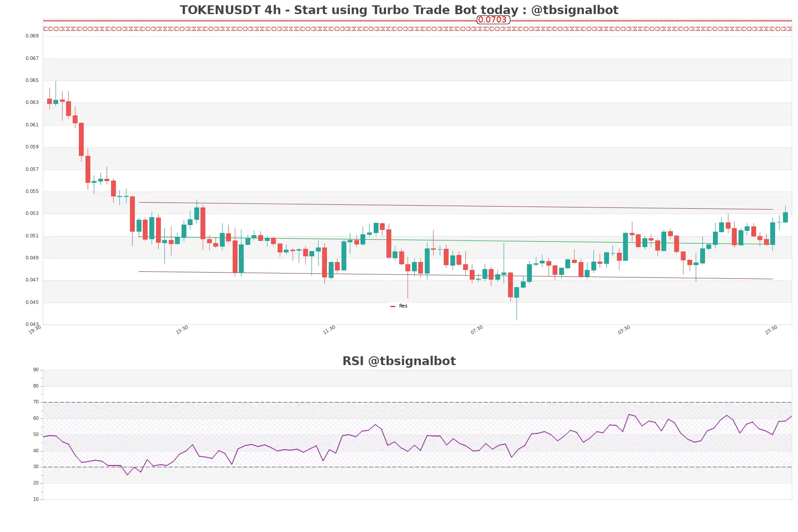Screen dimensions: 798x532
Task: Click the TOKENUSDT 4h chart title
Action: tap(399, 10)
